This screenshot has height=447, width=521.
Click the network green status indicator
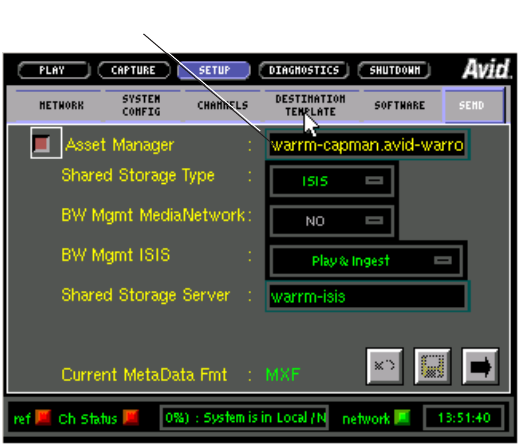[x=402, y=417]
